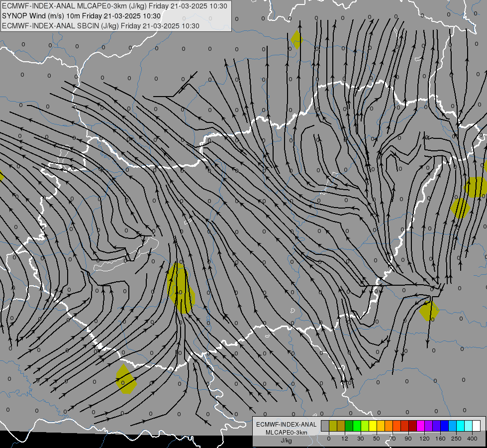Pick the dark red legend swatch
The width and height of the screenshot is (487, 448).
click(413, 426)
